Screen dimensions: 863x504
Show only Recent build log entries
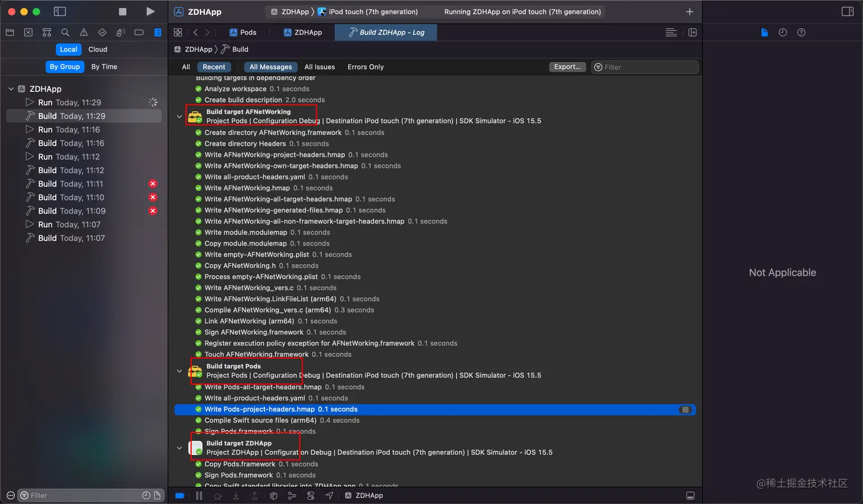pos(214,67)
